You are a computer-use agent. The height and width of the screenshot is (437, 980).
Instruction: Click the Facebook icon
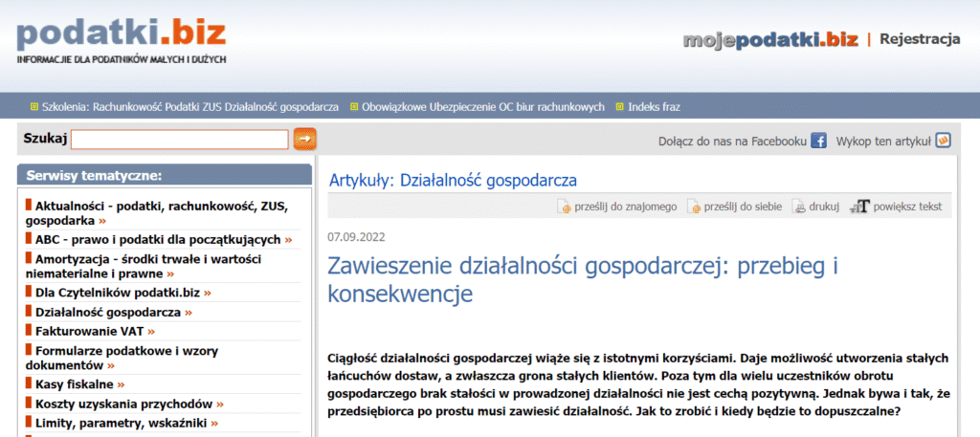(x=818, y=142)
